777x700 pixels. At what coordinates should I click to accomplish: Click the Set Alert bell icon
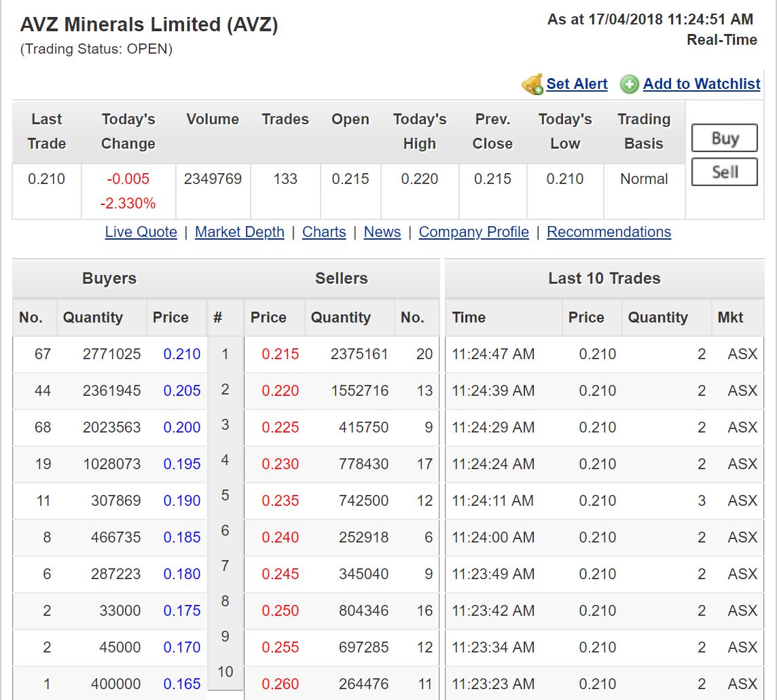(x=532, y=84)
